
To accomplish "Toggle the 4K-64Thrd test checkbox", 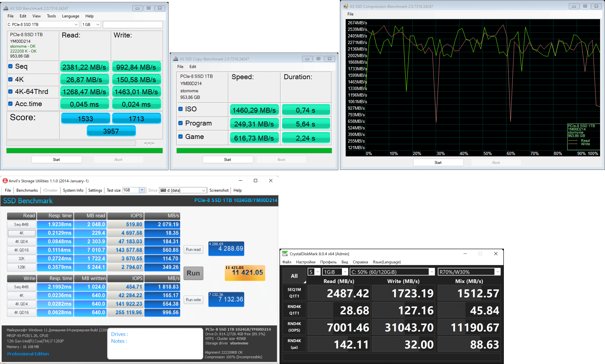I will point(11,92).
